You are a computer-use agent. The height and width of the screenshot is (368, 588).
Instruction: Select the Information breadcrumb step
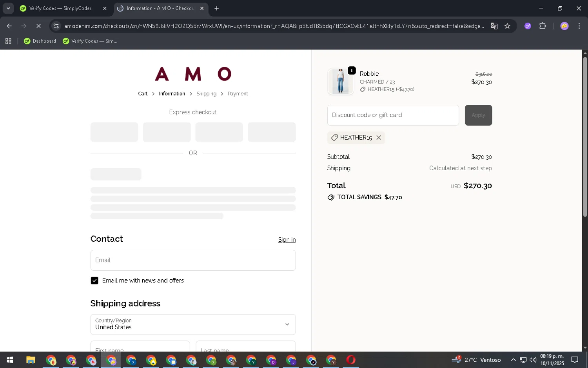172,94
